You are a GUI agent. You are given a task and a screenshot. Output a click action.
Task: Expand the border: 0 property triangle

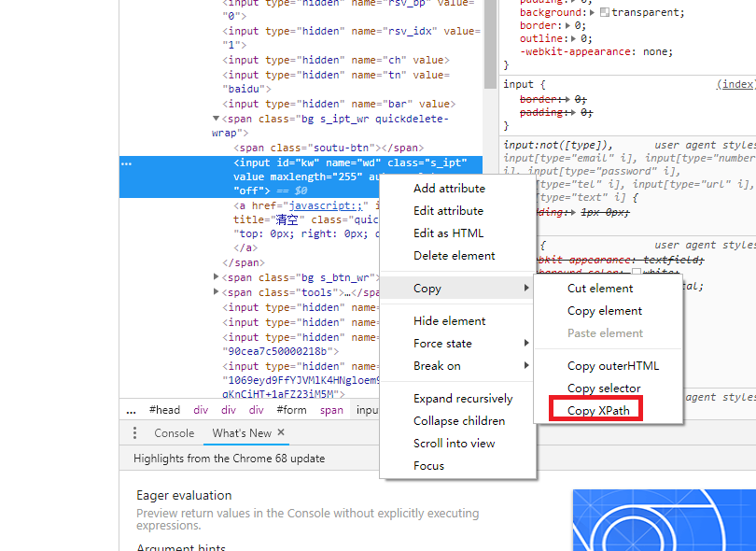pos(568,25)
